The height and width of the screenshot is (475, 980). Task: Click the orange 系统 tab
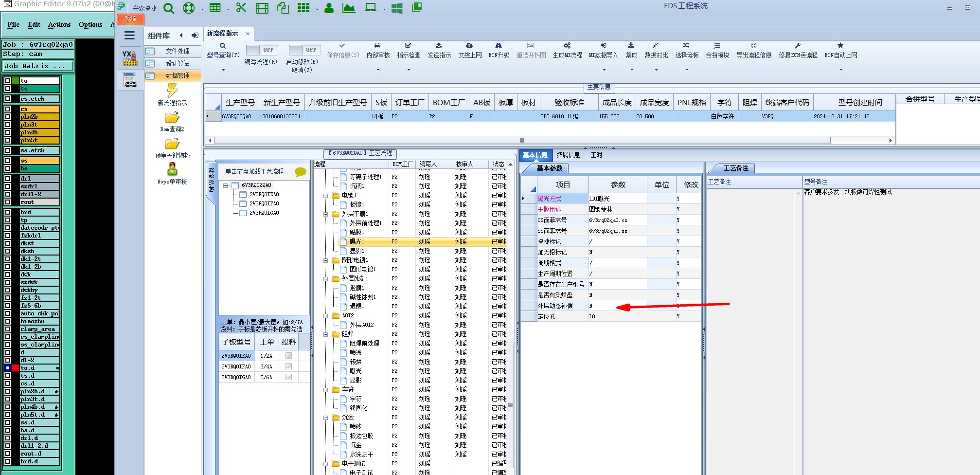coord(130,19)
